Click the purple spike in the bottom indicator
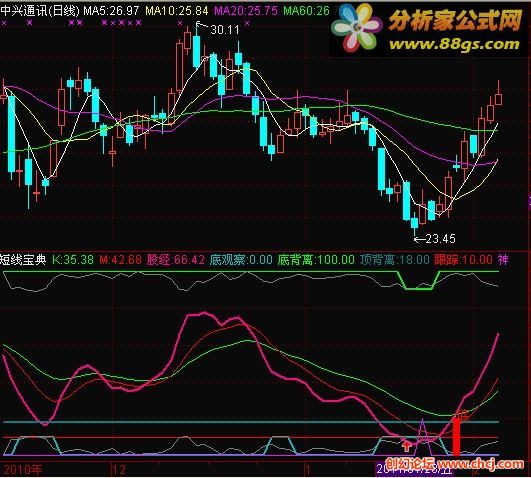531x478 pixels. [422, 437]
